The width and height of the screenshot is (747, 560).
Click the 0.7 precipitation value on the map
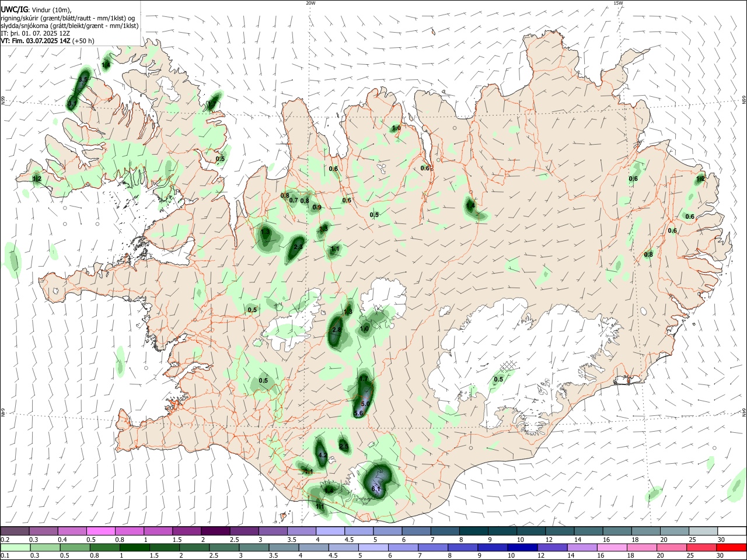coord(294,200)
